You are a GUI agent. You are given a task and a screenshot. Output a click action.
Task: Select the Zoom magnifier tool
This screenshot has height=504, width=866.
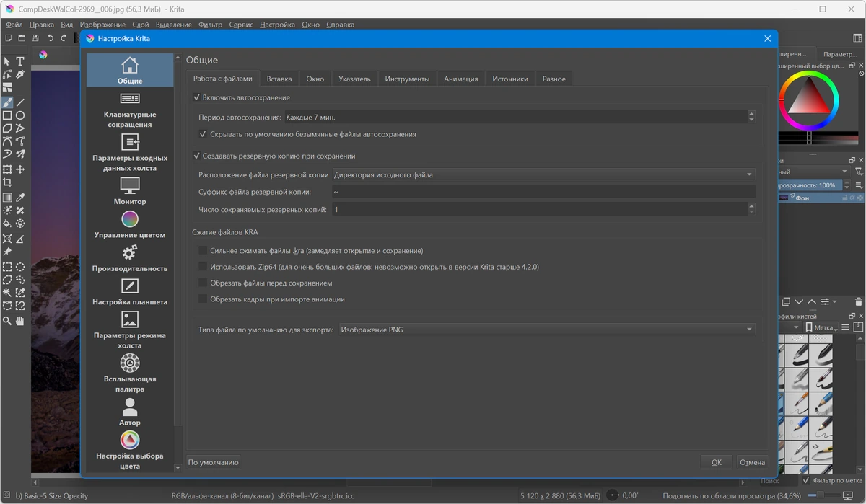(7, 320)
